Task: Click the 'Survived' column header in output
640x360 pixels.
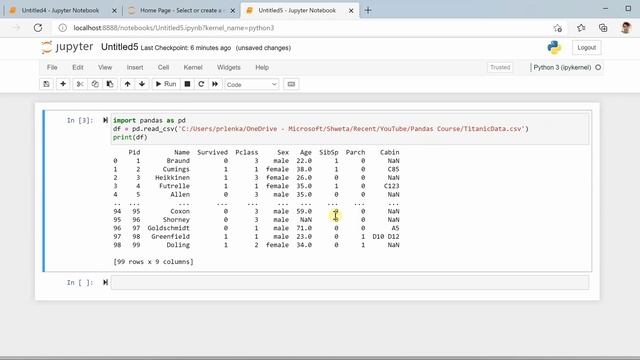Action: pos(212,152)
